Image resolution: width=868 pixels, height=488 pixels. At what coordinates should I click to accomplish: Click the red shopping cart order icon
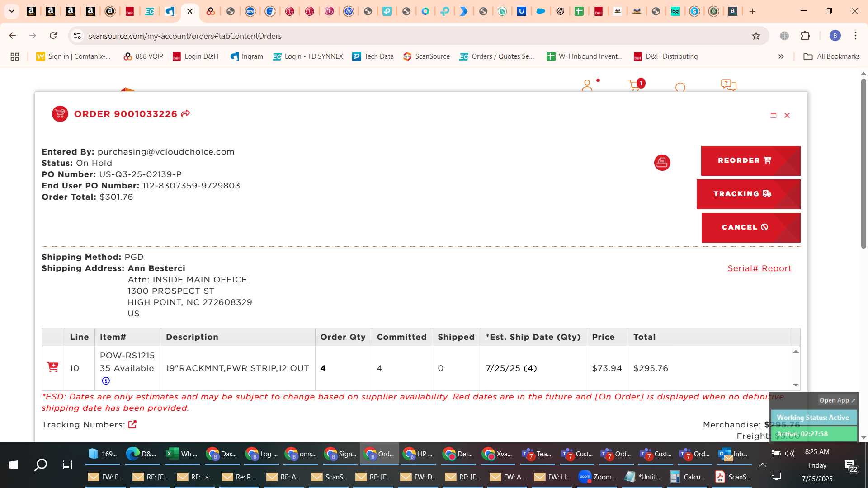[x=60, y=114]
